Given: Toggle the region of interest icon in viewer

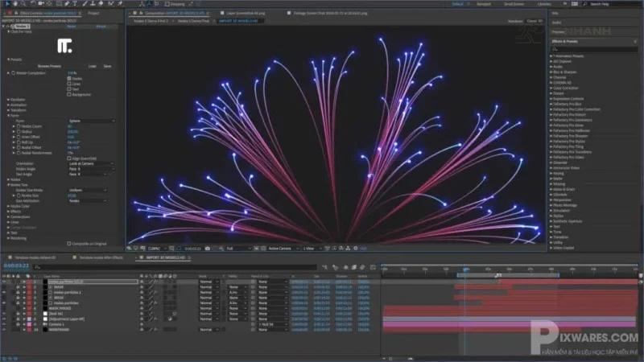Looking at the screenshot, I should tap(256, 249).
